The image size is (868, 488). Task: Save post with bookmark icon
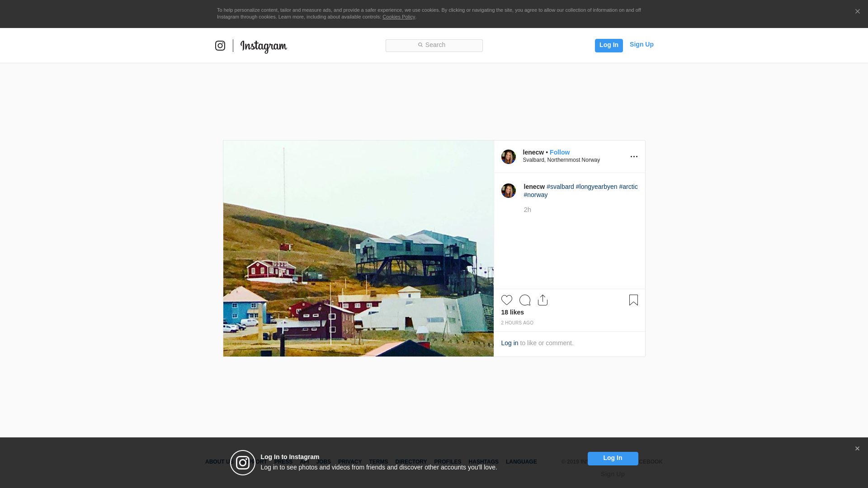point(633,300)
